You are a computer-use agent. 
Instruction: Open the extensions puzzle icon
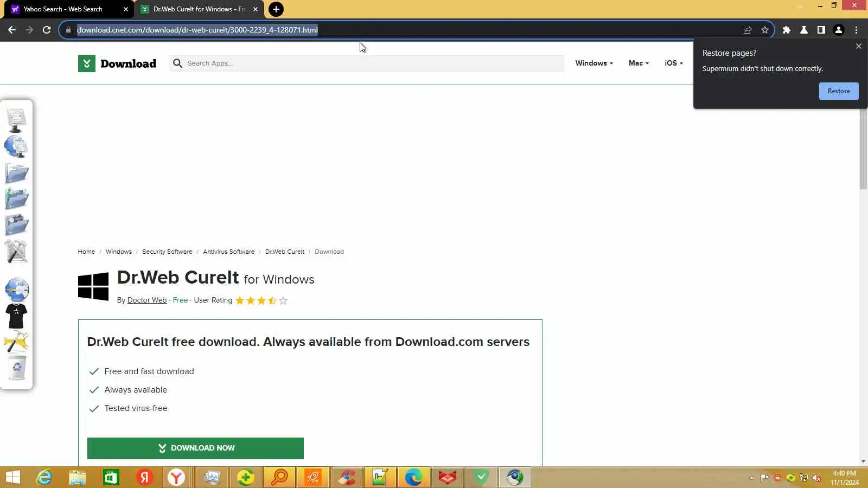(787, 30)
